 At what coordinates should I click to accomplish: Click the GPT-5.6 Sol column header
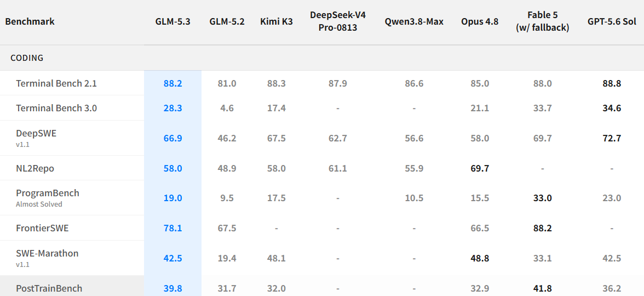(612, 22)
